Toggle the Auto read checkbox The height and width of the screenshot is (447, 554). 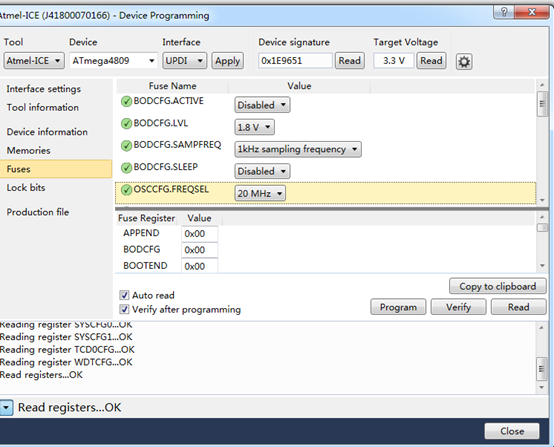tap(124, 295)
